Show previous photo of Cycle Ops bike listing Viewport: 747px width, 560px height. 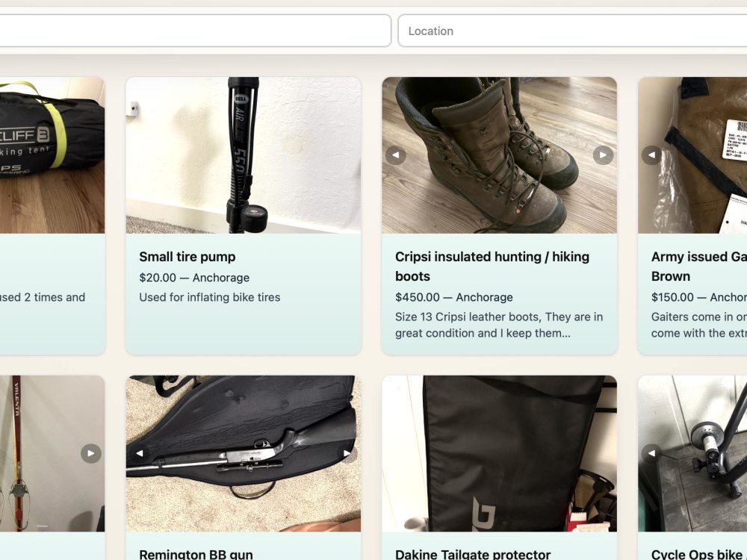651,453
